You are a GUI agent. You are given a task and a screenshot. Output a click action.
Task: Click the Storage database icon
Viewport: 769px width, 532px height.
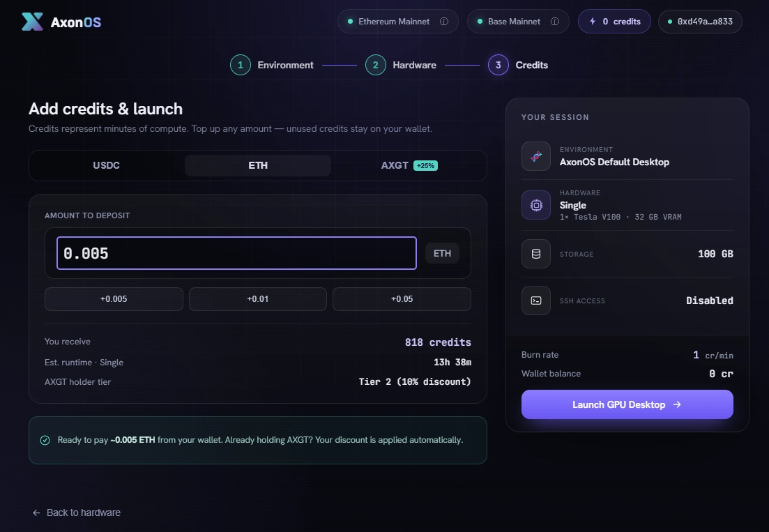pyautogui.click(x=536, y=254)
